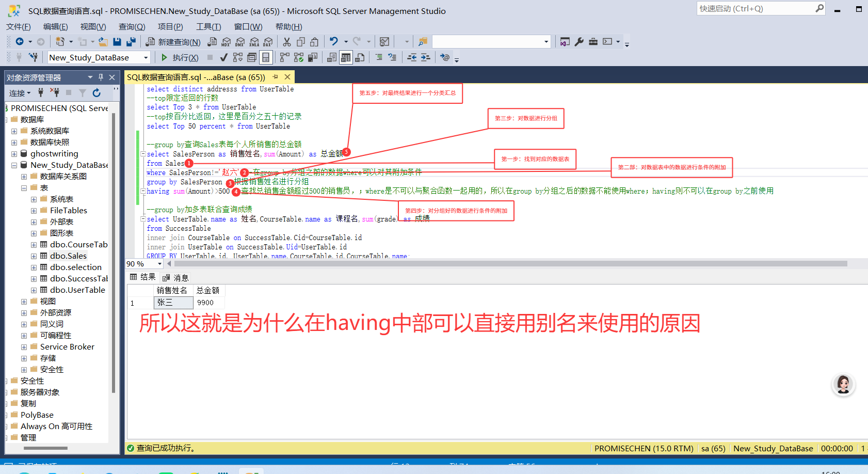Click Object Explorer connect plug icon

(40, 93)
